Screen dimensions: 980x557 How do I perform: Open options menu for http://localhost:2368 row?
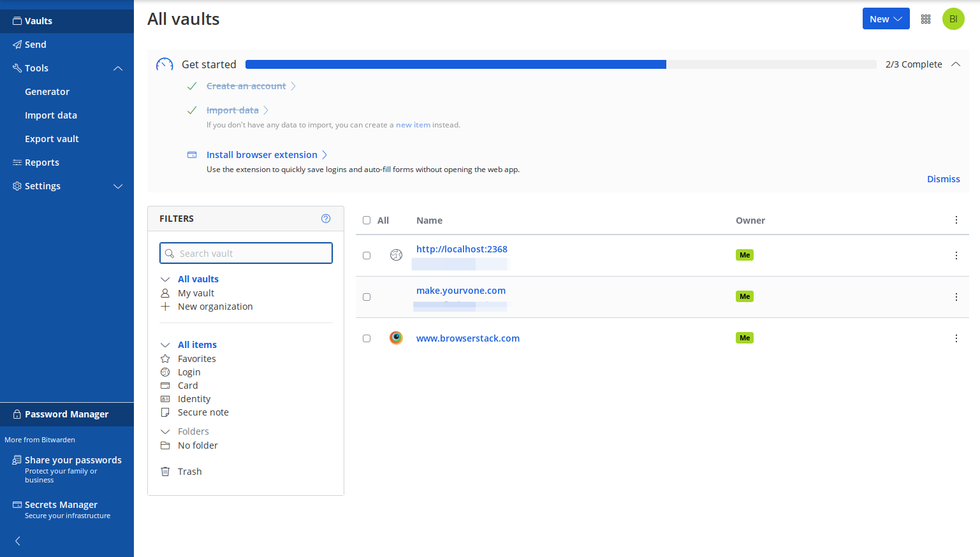click(956, 256)
